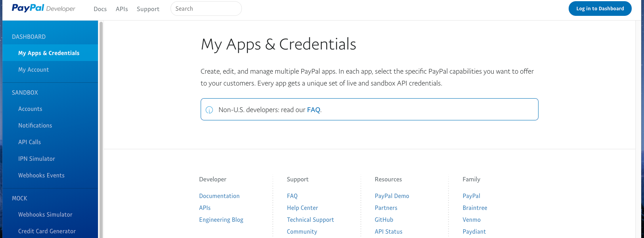
Task: Open API Status footer link
Action: coord(389,231)
